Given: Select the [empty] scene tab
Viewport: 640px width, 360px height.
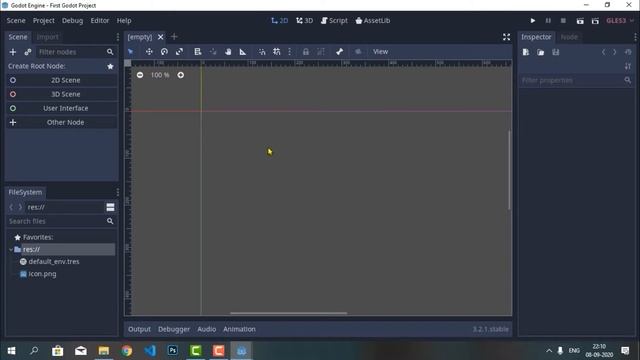Looking at the screenshot, I should [140, 37].
